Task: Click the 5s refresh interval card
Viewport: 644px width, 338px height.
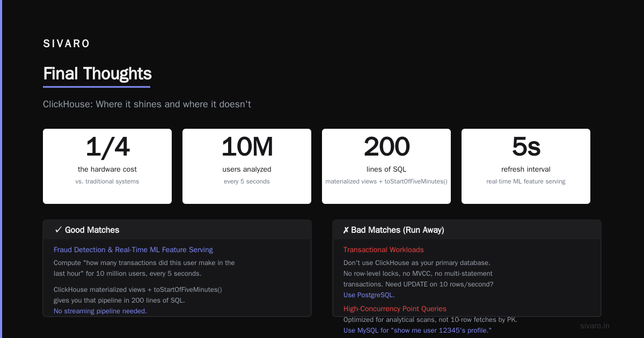Action: pos(526,166)
